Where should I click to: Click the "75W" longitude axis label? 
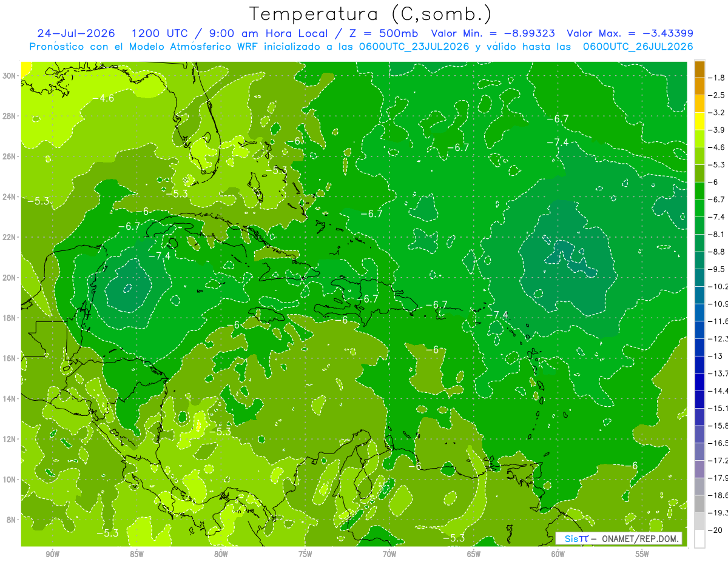[x=305, y=554]
